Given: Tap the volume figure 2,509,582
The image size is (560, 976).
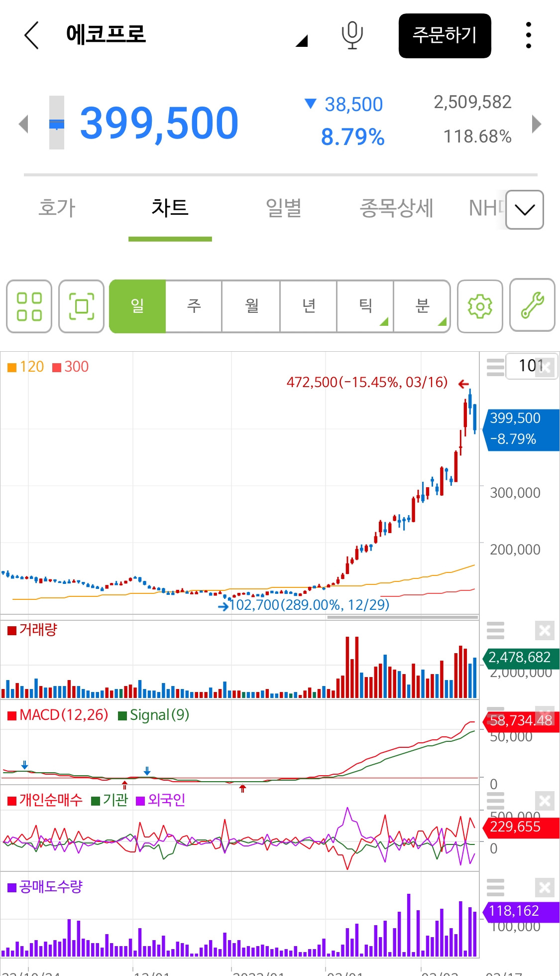Looking at the screenshot, I should (x=472, y=102).
